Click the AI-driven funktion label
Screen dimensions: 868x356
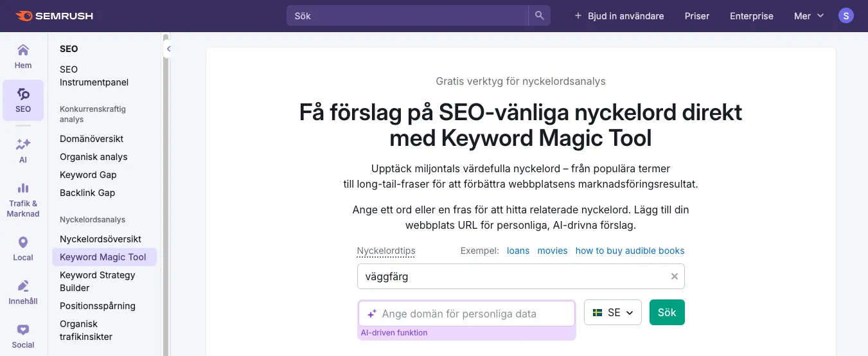coord(394,333)
